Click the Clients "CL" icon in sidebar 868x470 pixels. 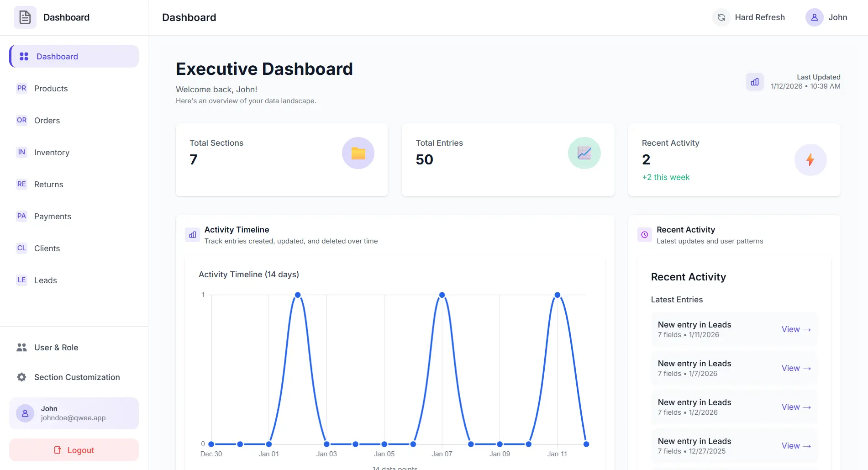pos(21,248)
